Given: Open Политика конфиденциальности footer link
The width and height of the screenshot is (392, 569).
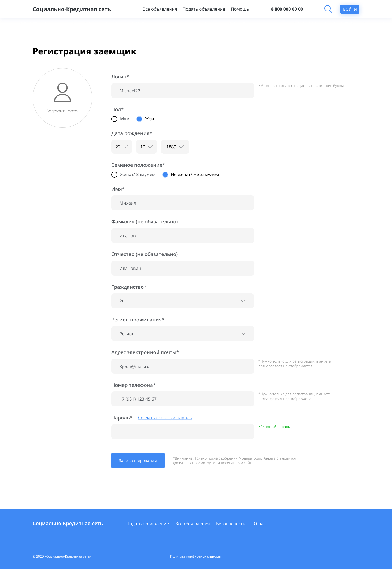Looking at the screenshot, I should (x=196, y=556).
